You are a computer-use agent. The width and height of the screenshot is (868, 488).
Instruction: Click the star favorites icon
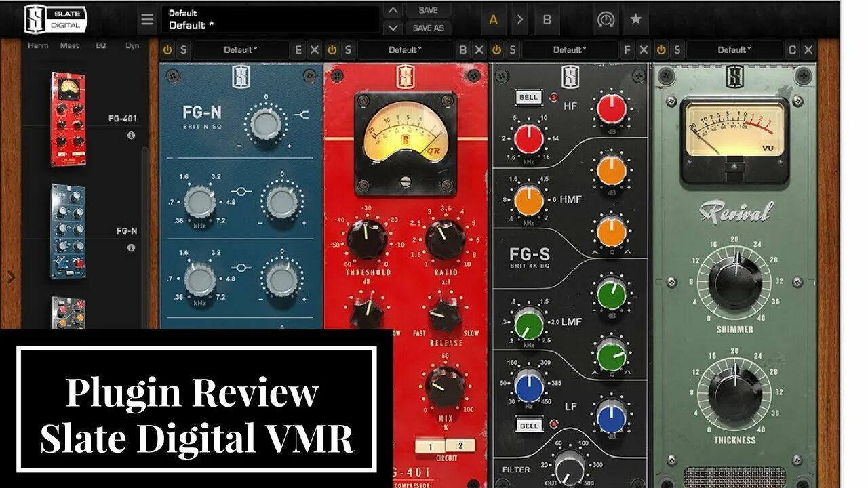[635, 20]
